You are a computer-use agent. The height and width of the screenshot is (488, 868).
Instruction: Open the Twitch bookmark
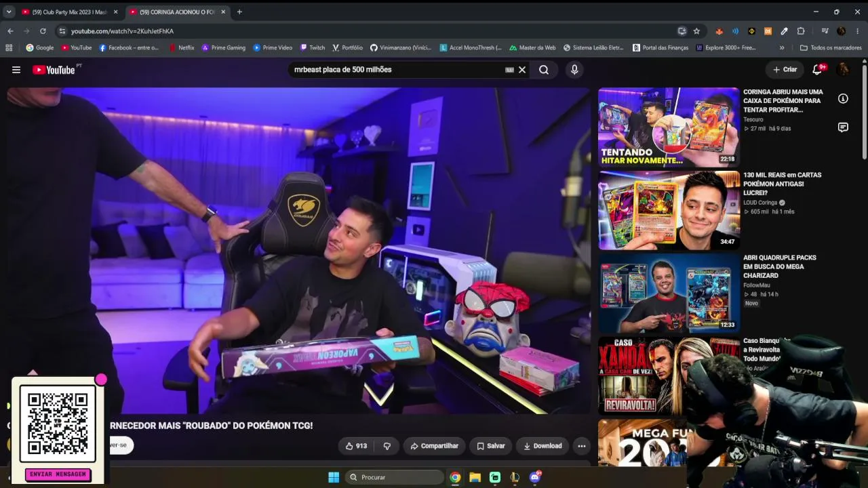(x=313, y=48)
